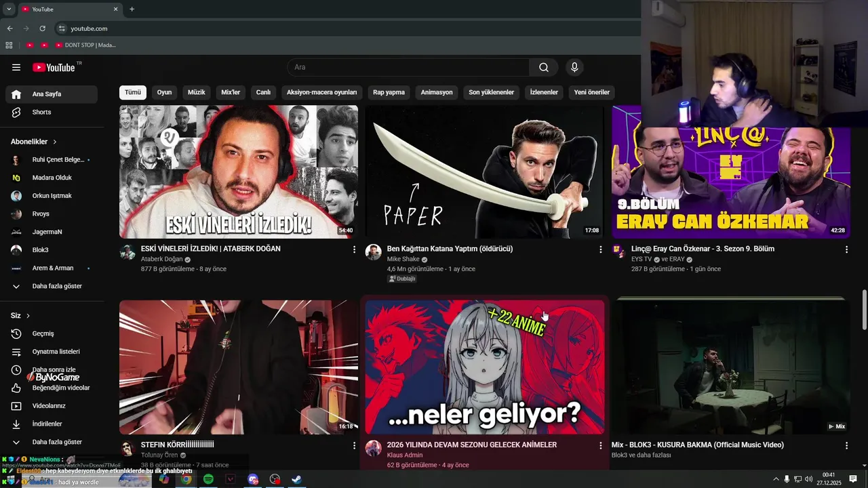The width and height of the screenshot is (868, 488).
Task: Play the neler geliyor anime thumbnail
Action: pos(484,367)
